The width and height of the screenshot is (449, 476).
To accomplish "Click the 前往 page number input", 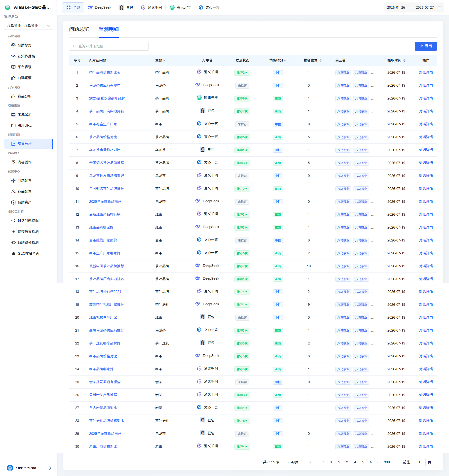I will click(x=419, y=462).
